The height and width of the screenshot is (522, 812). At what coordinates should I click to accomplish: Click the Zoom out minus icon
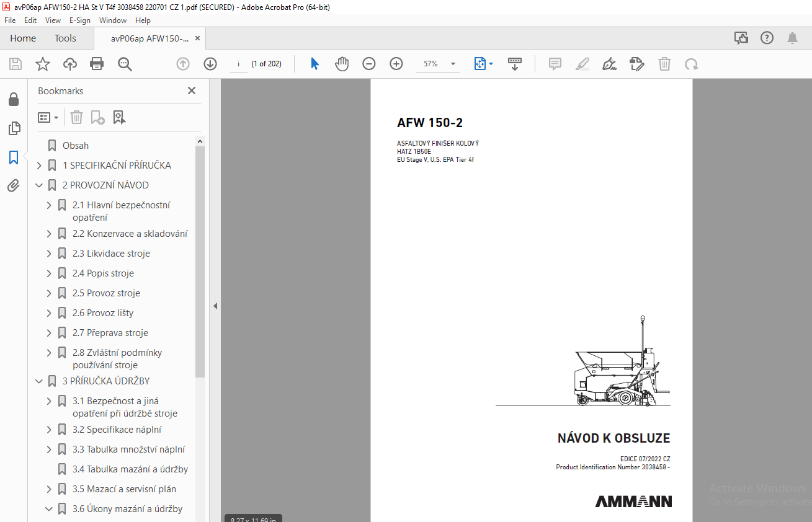tap(369, 64)
